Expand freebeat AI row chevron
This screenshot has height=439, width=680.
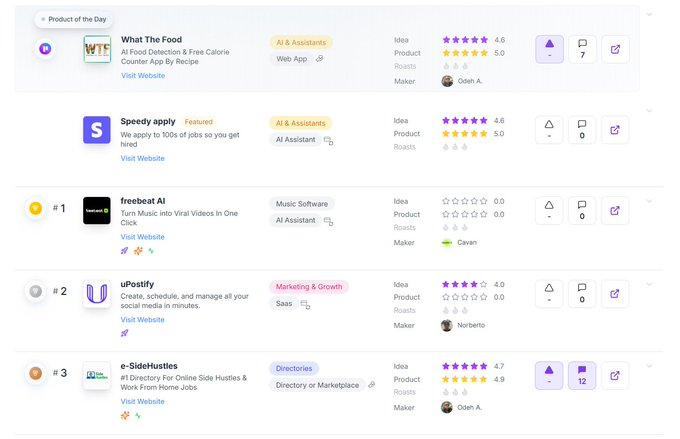(649, 201)
